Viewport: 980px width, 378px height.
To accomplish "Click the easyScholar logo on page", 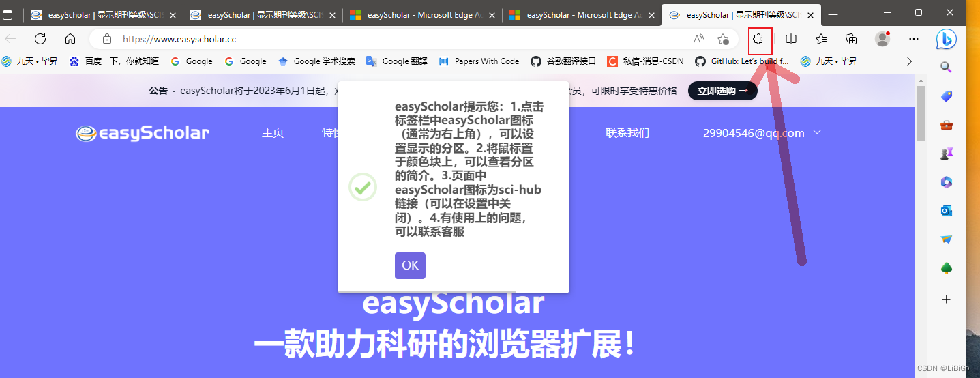I will pos(143,132).
